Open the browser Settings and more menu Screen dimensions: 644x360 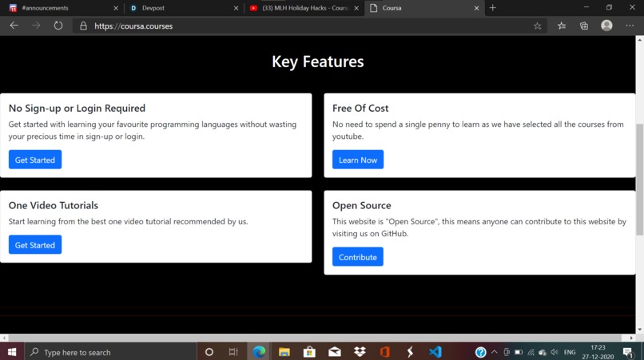pyautogui.click(x=630, y=26)
